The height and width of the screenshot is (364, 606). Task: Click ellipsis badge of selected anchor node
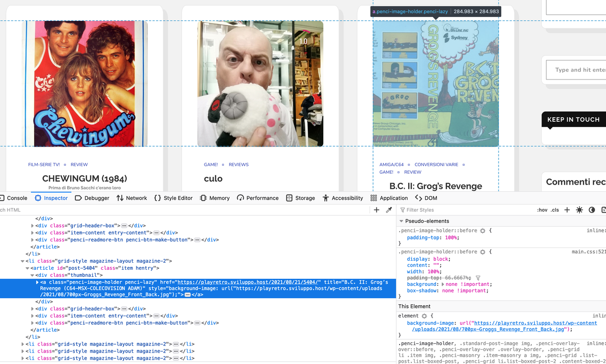point(187,294)
